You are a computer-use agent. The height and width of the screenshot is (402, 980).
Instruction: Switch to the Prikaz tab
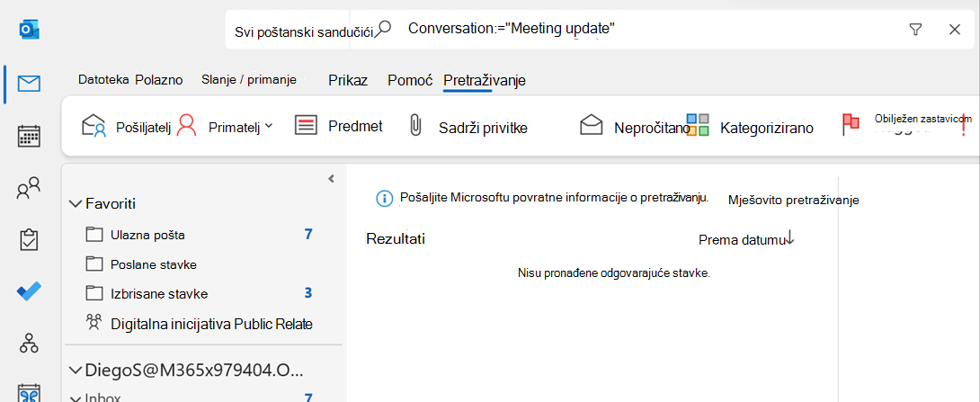click(x=348, y=81)
